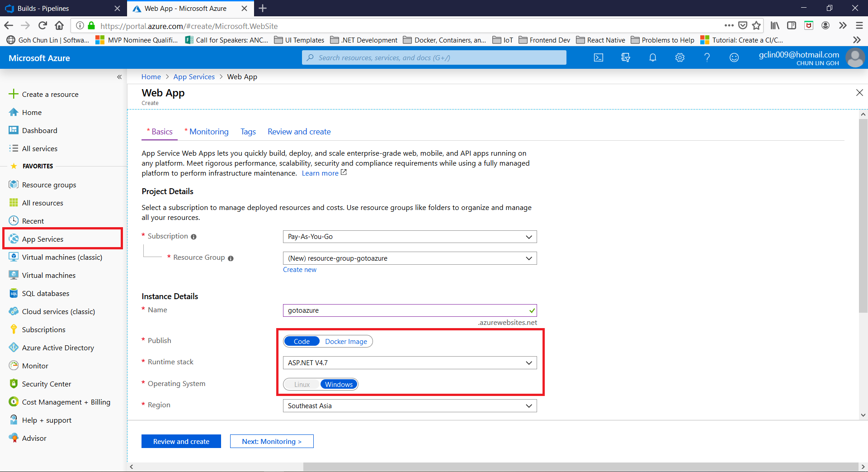Open directory and subscription filter icon

(x=626, y=57)
